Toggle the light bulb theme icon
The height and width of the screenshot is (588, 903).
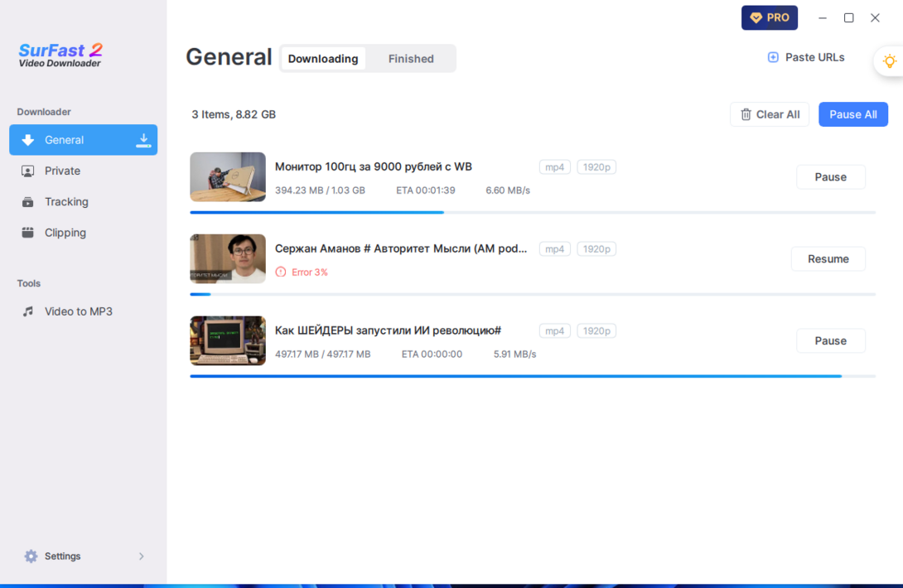pos(890,61)
